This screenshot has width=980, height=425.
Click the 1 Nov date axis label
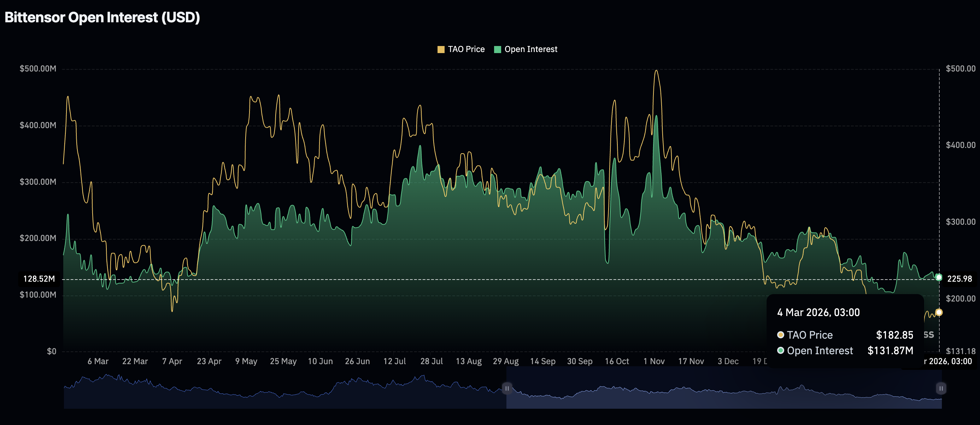click(654, 361)
